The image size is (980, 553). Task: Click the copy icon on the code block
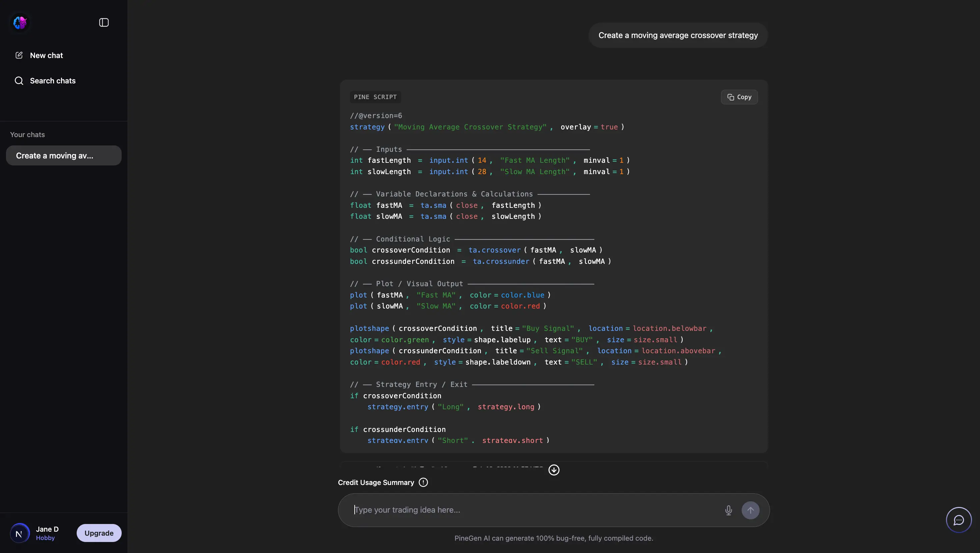[731, 97]
